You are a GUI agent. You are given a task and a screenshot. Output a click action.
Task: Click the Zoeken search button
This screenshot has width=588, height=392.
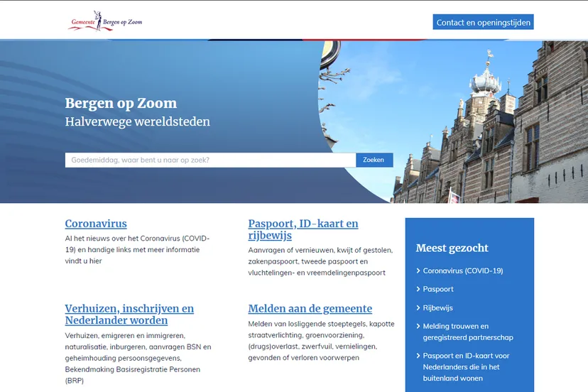click(374, 160)
